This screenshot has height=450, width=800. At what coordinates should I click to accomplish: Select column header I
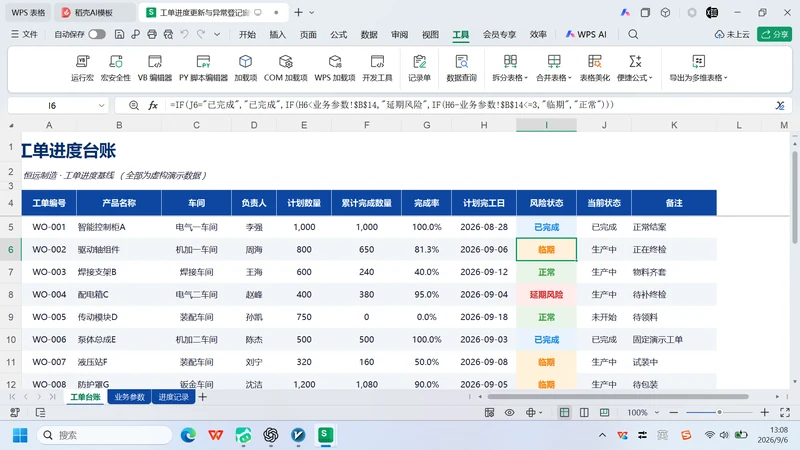546,125
